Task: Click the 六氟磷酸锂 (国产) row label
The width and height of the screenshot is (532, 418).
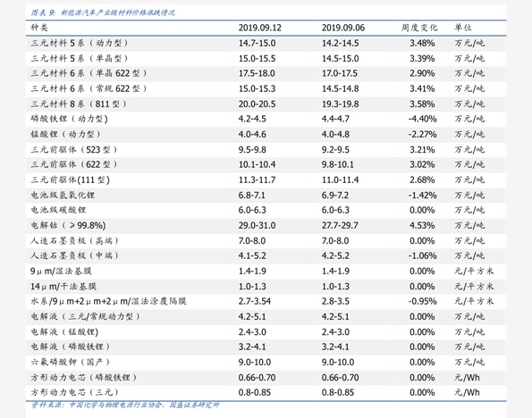Action: 71,362
